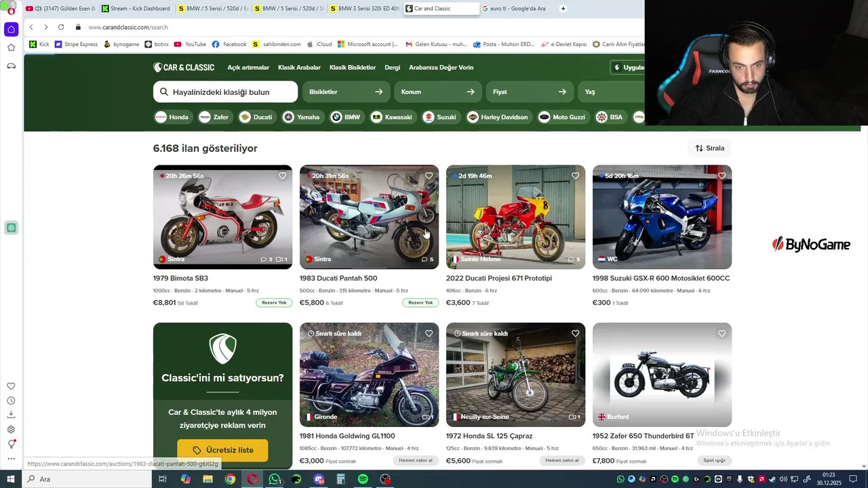Favorite the 1979 Bimota SB3 listing heart
The image size is (868, 488).
point(282,176)
